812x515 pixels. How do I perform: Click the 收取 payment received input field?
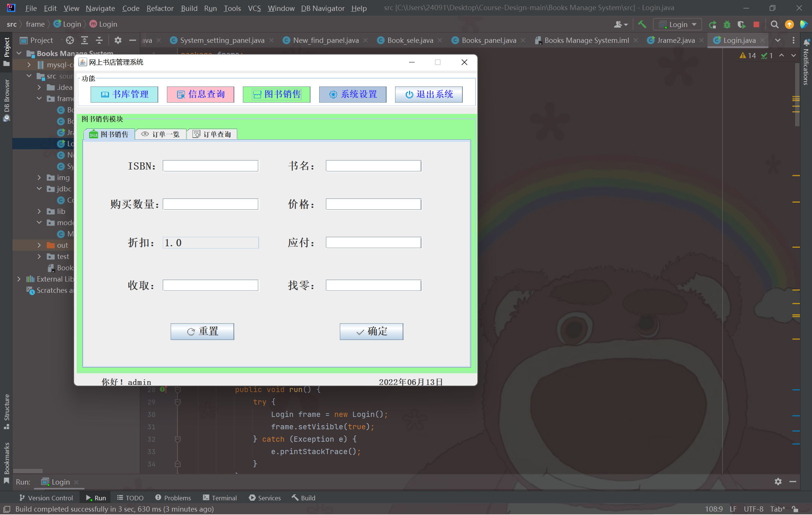pyautogui.click(x=209, y=285)
